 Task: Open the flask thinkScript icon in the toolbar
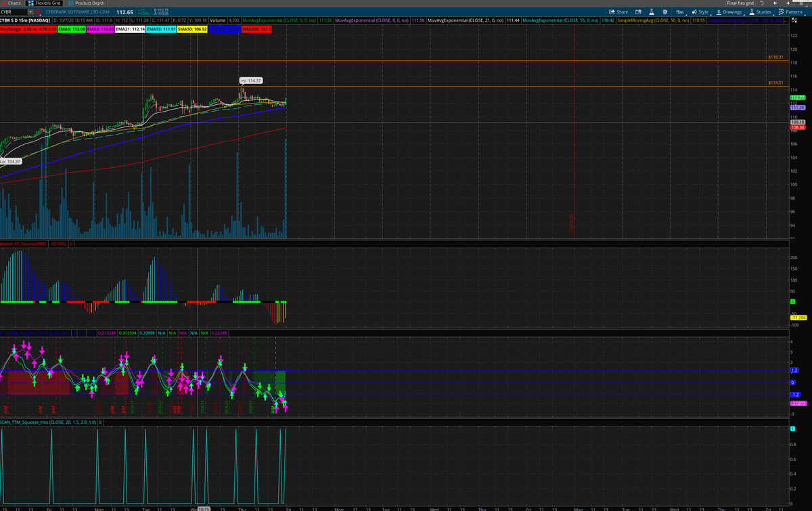651,12
